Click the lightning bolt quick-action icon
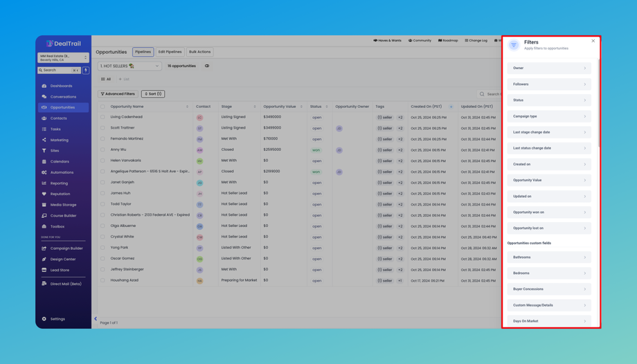The image size is (637, 364). click(86, 70)
